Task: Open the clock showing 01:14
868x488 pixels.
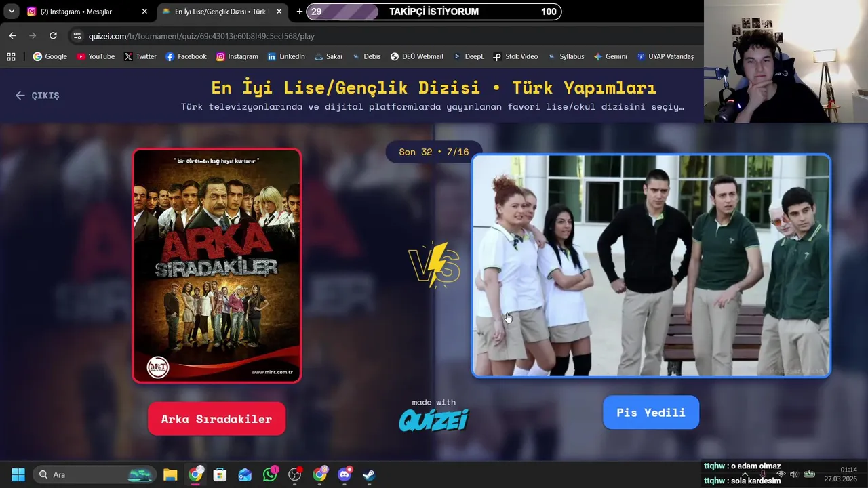Action: click(841, 474)
